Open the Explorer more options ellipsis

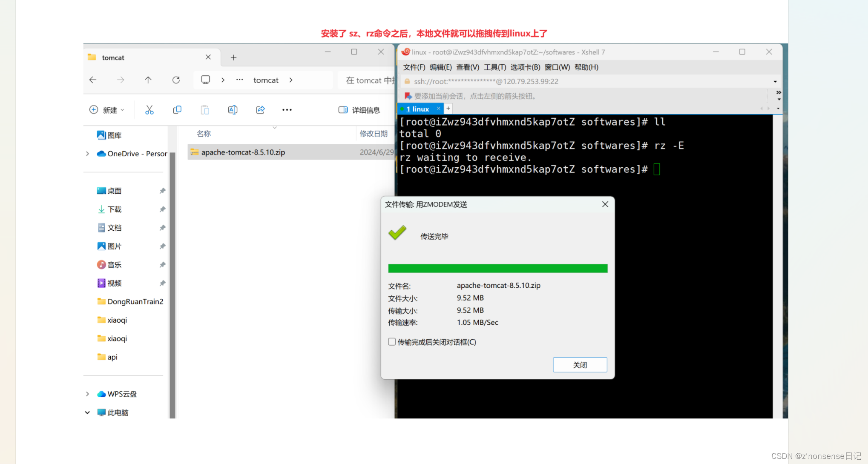[x=287, y=110]
